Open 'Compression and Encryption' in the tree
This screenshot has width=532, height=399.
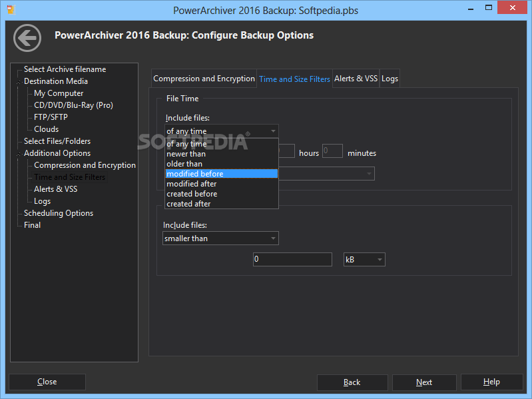85,165
